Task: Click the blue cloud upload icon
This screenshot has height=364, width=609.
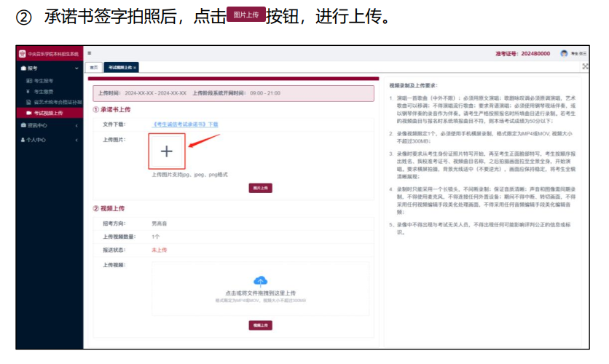Action: click(x=260, y=281)
